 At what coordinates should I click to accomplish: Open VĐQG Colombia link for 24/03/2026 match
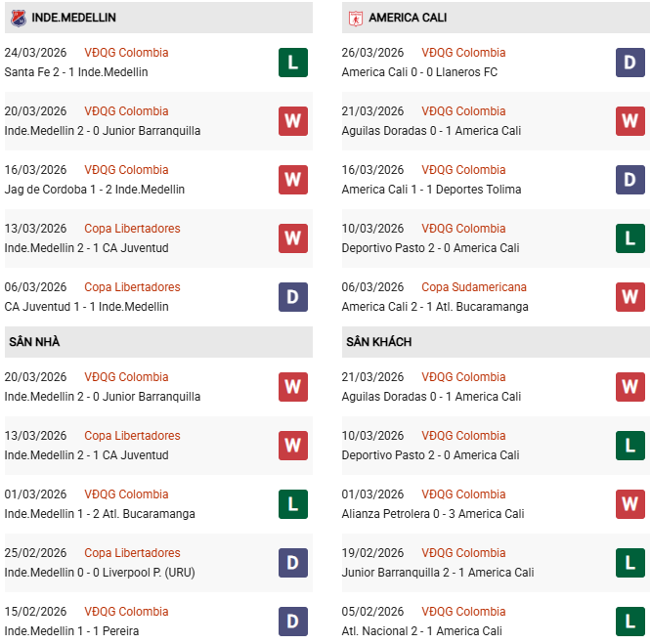click(x=126, y=53)
